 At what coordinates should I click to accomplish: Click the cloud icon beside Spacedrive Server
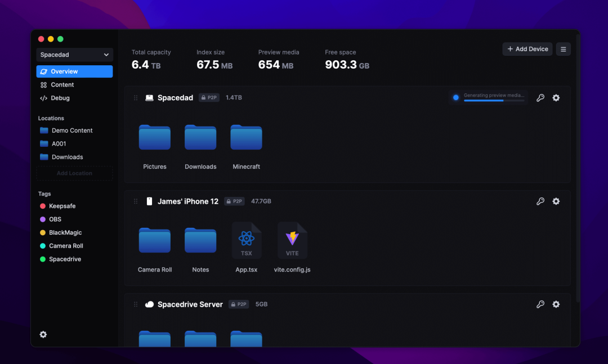tap(149, 304)
